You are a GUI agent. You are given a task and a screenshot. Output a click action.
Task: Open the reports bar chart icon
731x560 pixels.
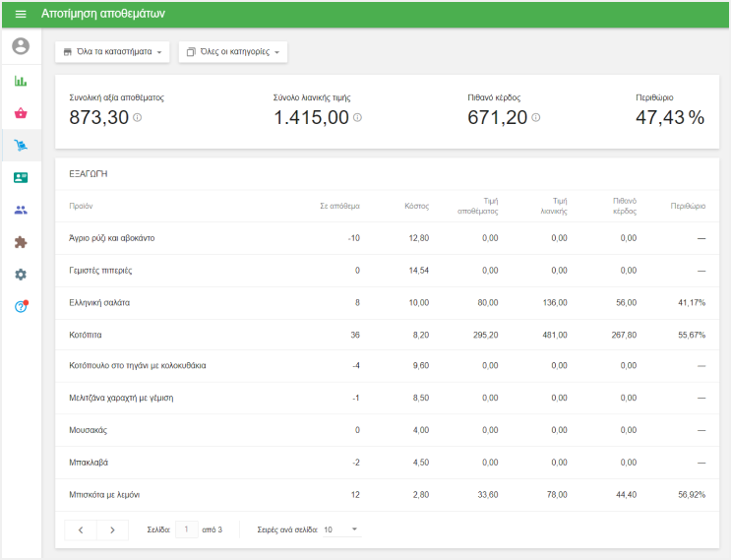click(x=21, y=81)
